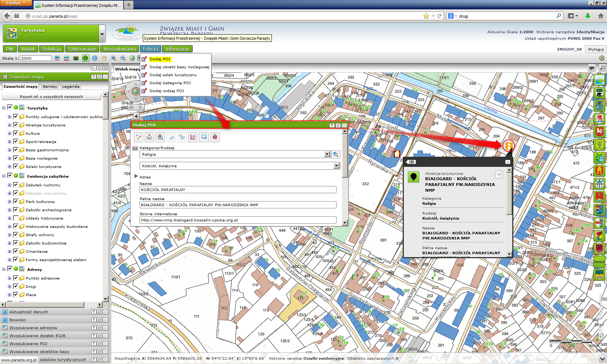Collapse Dodaj POI window with double-arrow icon
Image resolution: width=607 pixels, height=364 pixels.
pos(338,125)
